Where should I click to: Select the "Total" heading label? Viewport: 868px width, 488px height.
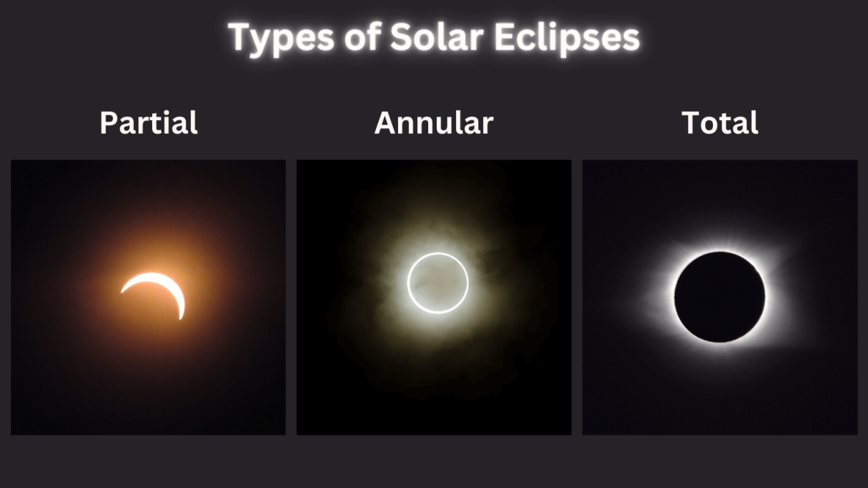(x=719, y=123)
